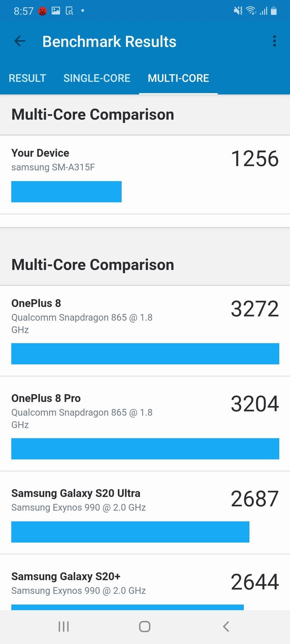Open the three-dot overflow menu

point(275,41)
